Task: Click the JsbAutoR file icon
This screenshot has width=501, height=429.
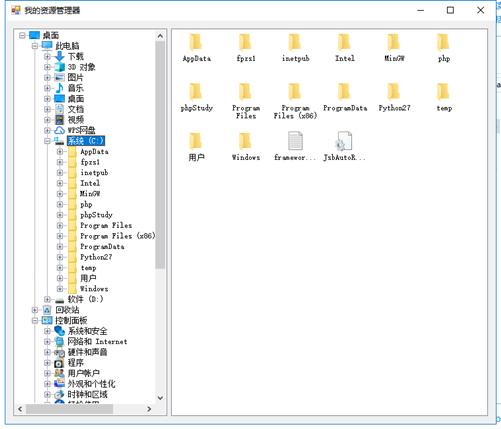Action: (x=344, y=141)
